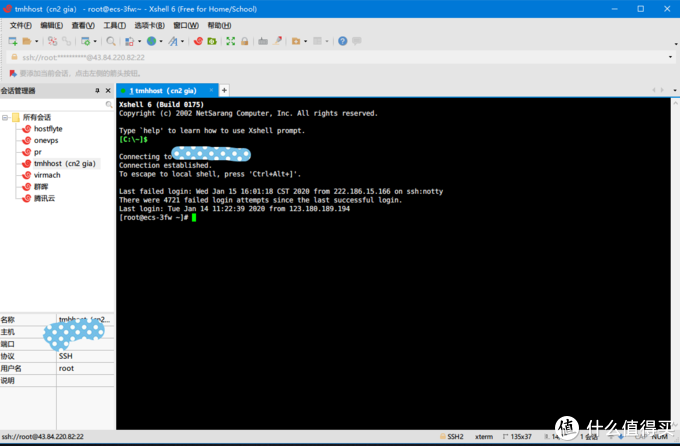
Task: Click the New Session toolbar icon
Action: click(12, 41)
